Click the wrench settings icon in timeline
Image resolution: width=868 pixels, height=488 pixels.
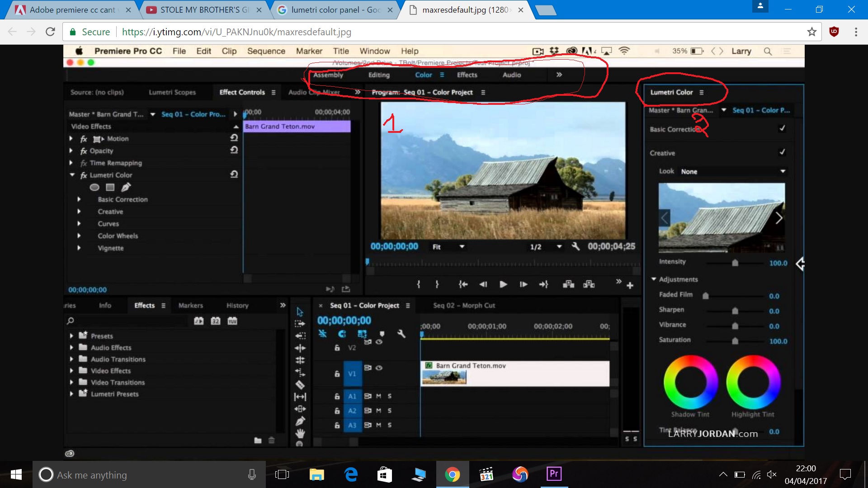(x=402, y=334)
